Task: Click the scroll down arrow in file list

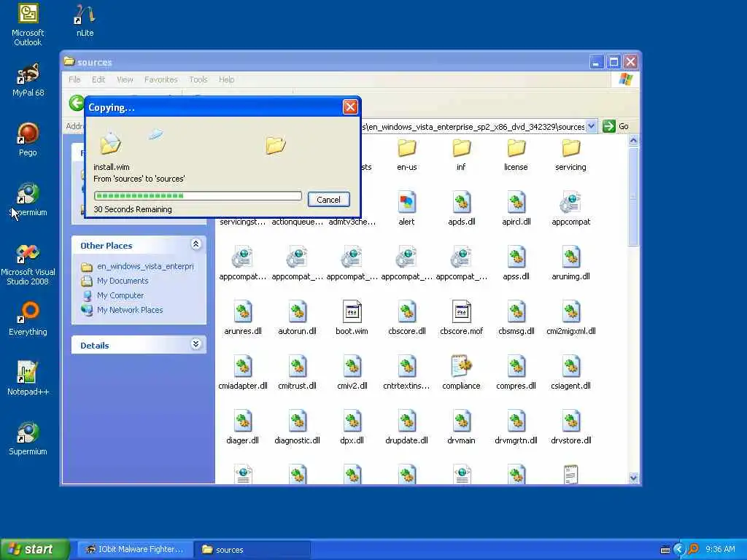Action: point(633,478)
